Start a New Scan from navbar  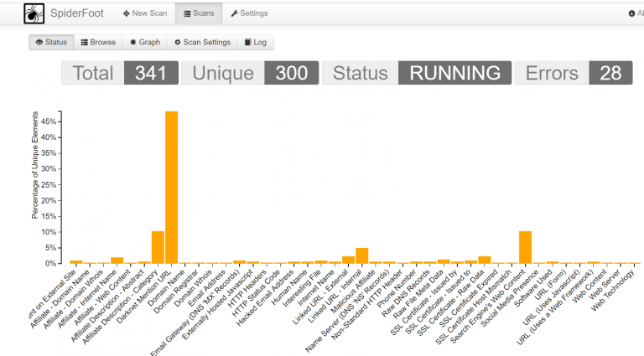click(x=145, y=13)
